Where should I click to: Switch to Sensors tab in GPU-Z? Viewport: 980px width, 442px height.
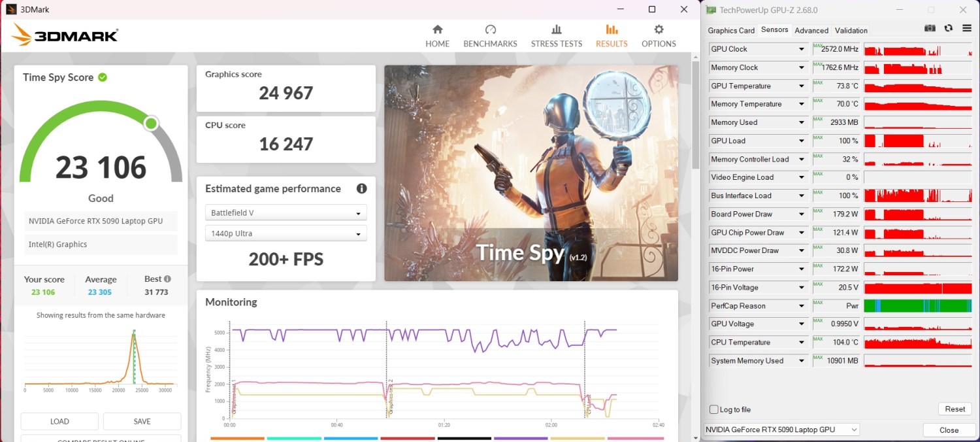(x=774, y=30)
